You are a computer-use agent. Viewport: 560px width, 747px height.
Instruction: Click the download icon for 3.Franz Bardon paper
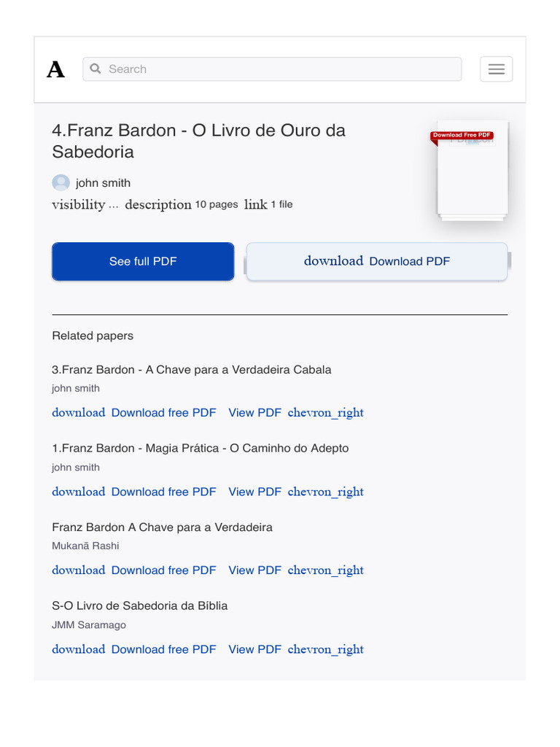point(79,413)
